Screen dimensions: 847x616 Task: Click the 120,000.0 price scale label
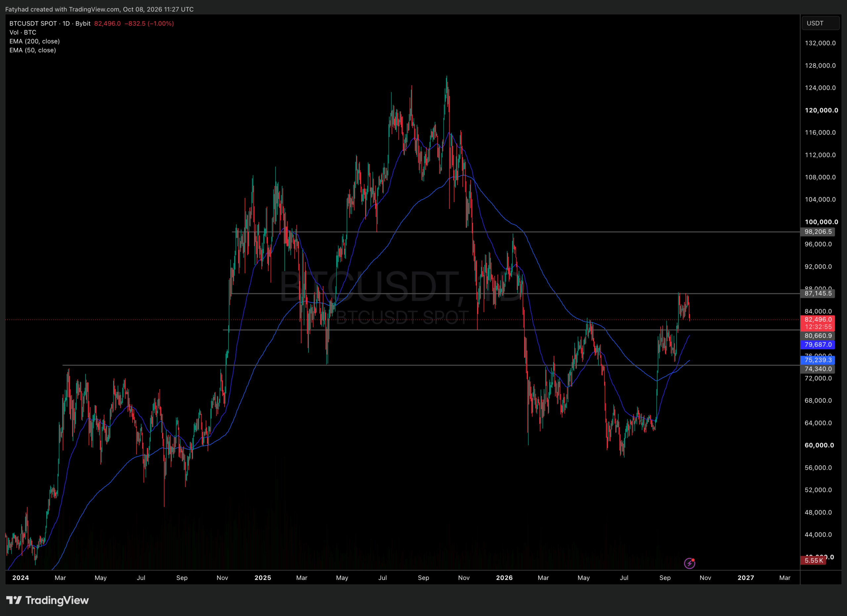pyautogui.click(x=821, y=110)
